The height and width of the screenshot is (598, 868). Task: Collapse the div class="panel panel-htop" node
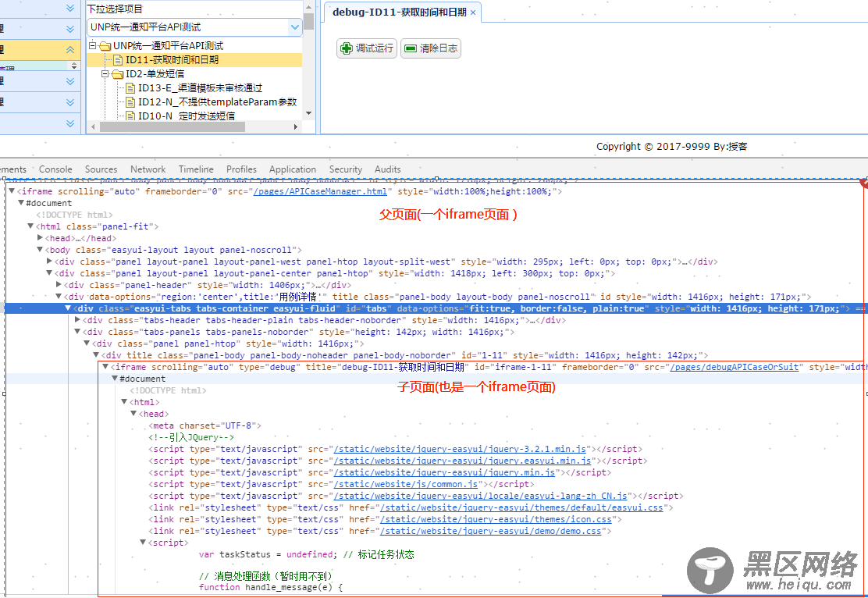pyautogui.click(x=87, y=343)
